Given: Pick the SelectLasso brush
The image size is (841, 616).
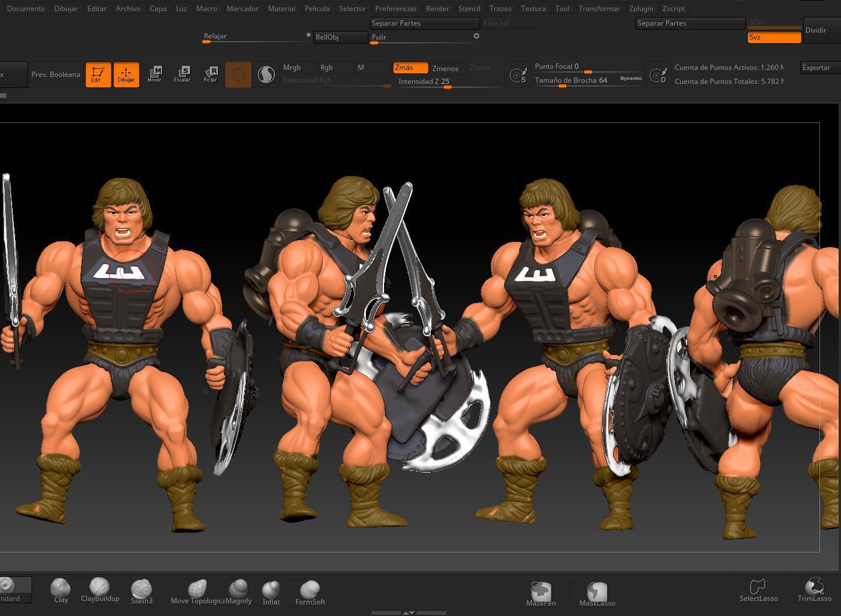Looking at the screenshot, I should click(758, 590).
